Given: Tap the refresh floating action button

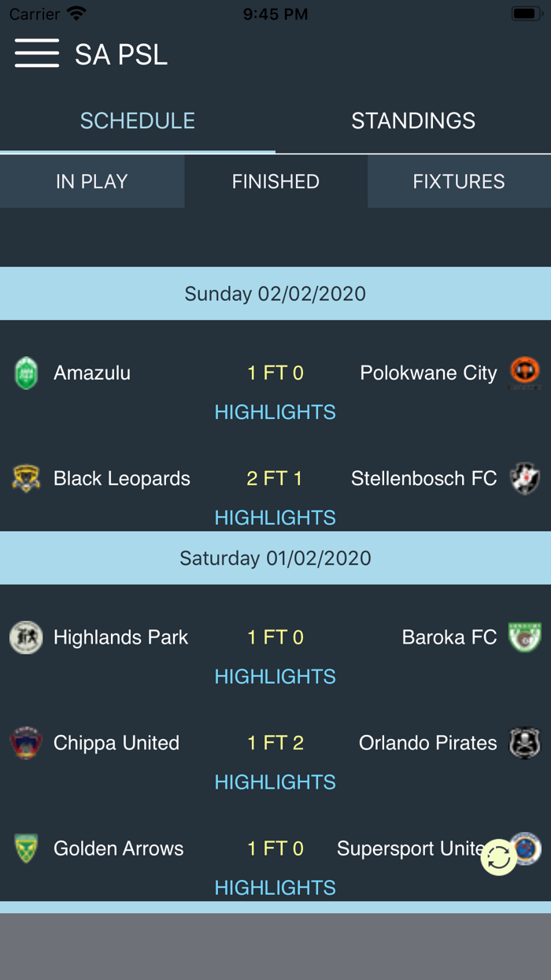Looking at the screenshot, I should coord(498,856).
